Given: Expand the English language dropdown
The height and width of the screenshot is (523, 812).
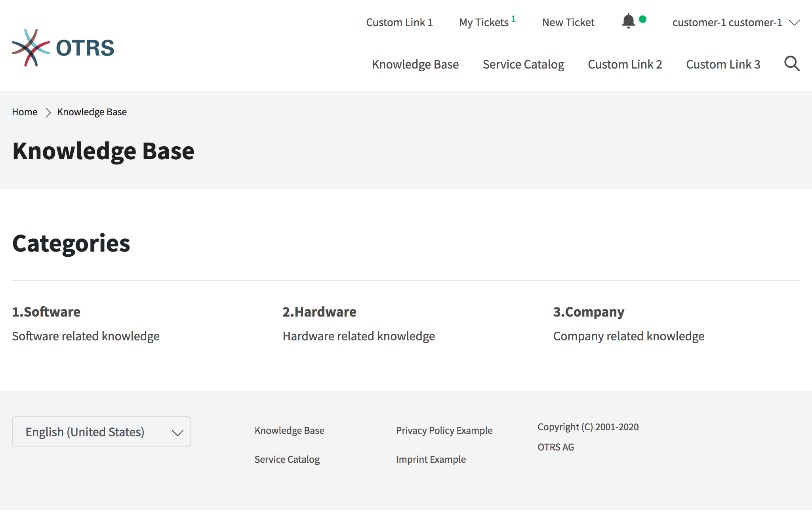Looking at the screenshot, I should 102,431.
